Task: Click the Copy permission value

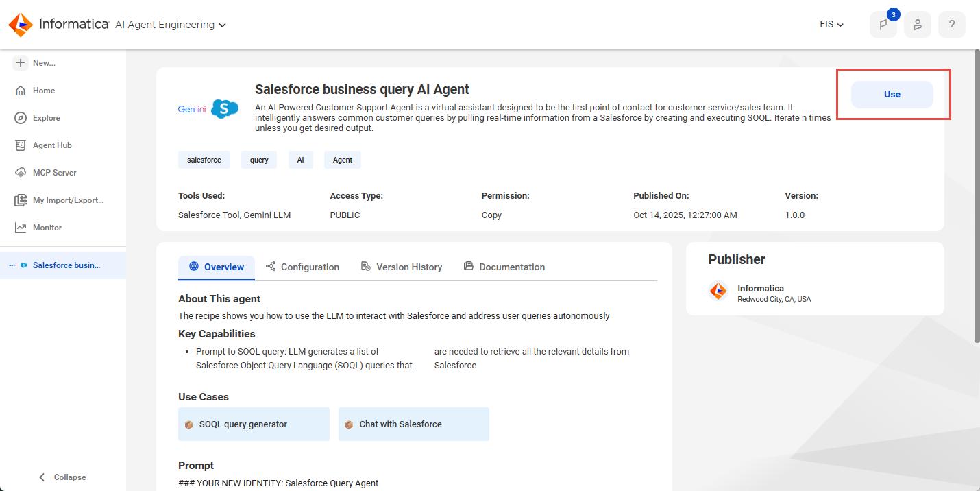Action: 491,215
